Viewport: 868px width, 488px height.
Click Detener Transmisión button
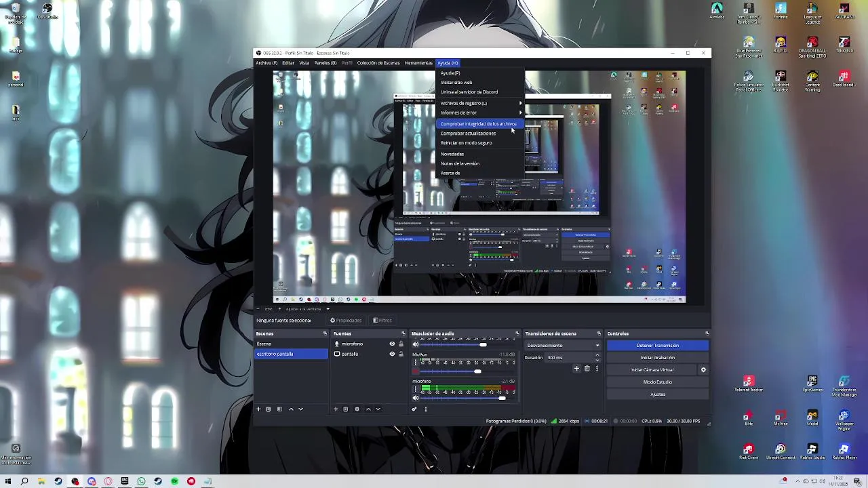point(657,346)
